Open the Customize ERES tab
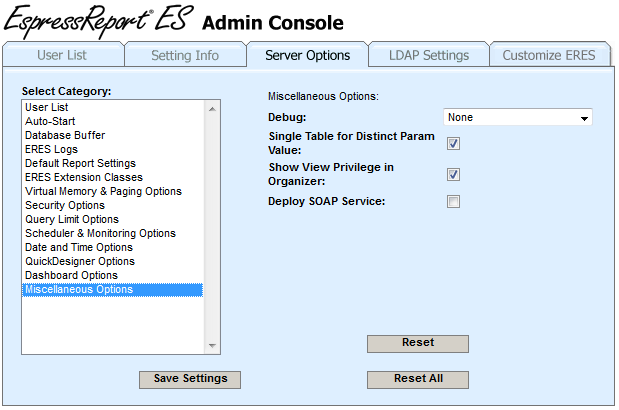The height and width of the screenshot is (410, 619). [549, 55]
